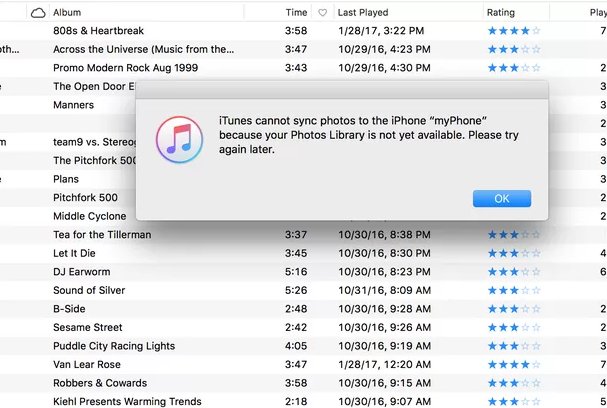607x408 pixels.
Task: Select the Robbers & Cowards album row
Action: pos(304,383)
